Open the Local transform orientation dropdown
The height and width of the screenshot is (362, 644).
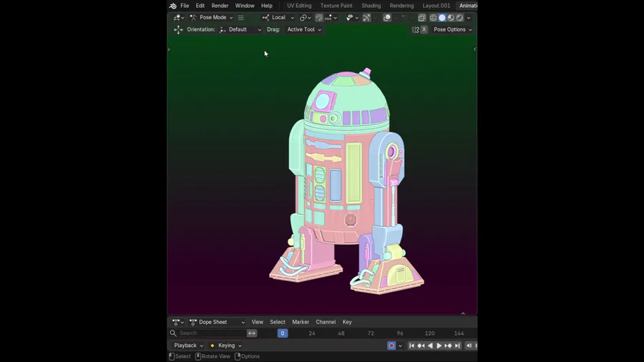click(x=278, y=18)
